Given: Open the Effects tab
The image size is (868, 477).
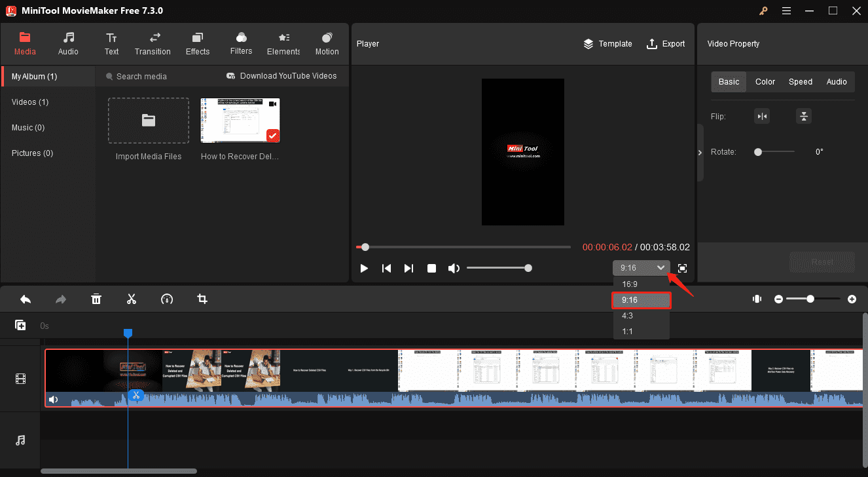Looking at the screenshot, I should tap(198, 44).
